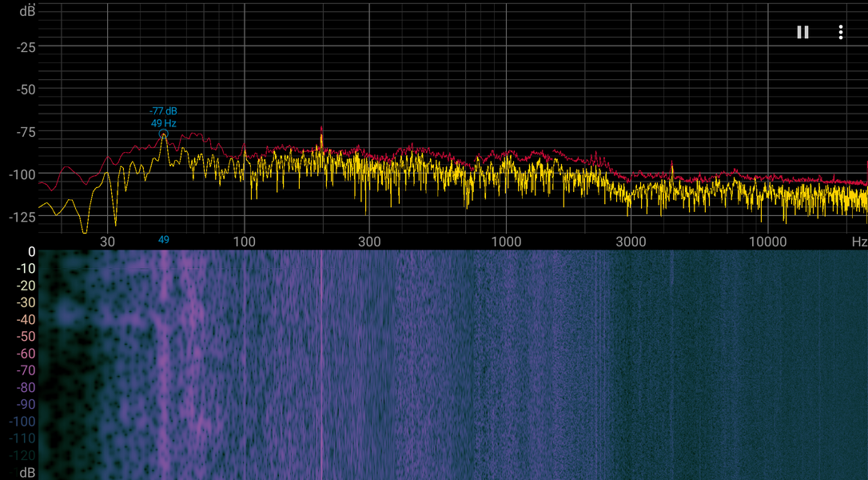Click the 0 value on spectrogram color scale
Screen dimensions: 868x480
point(31,252)
